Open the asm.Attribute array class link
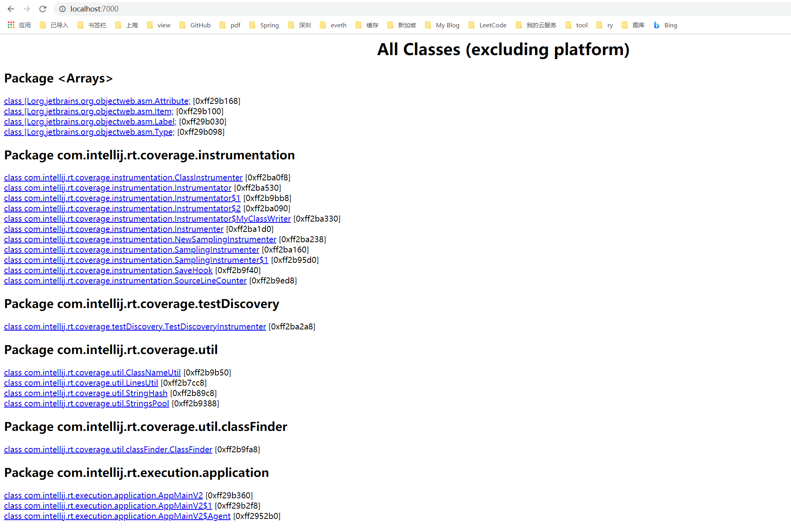Screen dimensions: 791x532 point(97,101)
